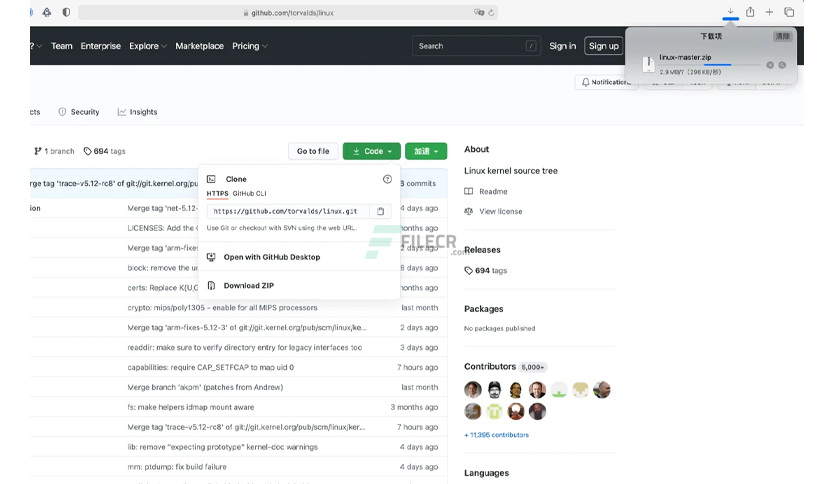Expand the green 加速 dropdown button

(426, 151)
